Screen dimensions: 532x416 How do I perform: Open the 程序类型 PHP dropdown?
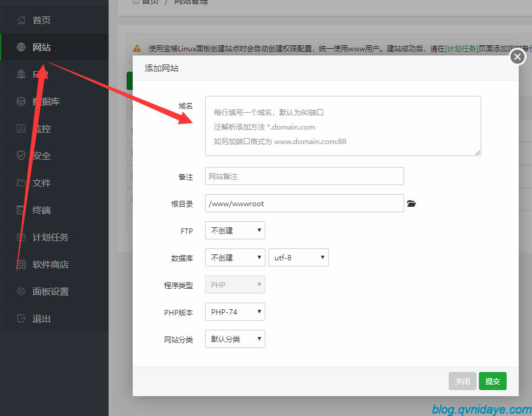tap(235, 285)
